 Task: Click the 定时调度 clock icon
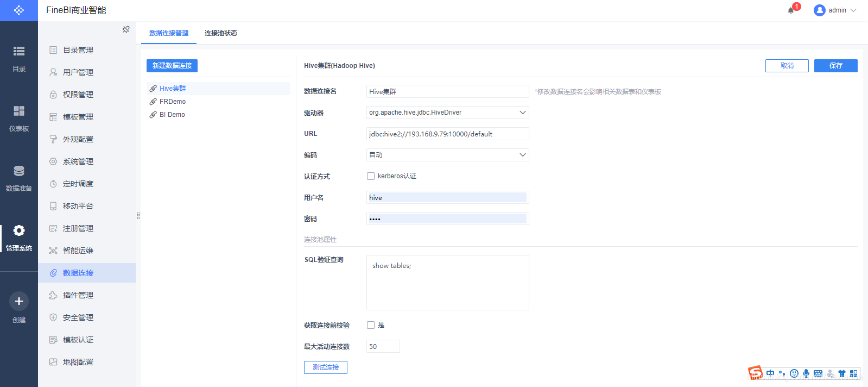tap(53, 184)
